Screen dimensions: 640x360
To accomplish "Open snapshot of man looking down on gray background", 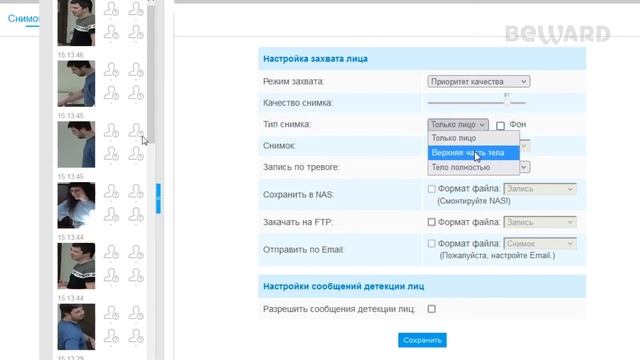I will (76, 144).
